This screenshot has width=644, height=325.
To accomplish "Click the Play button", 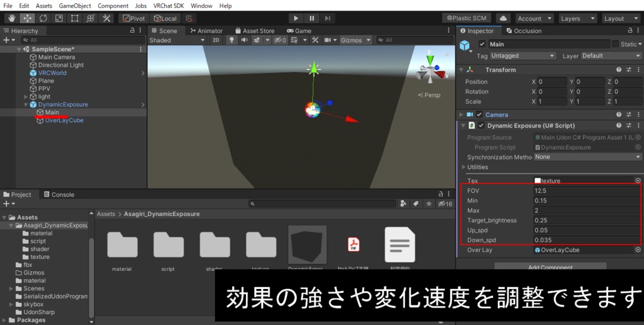I will pos(296,18).
